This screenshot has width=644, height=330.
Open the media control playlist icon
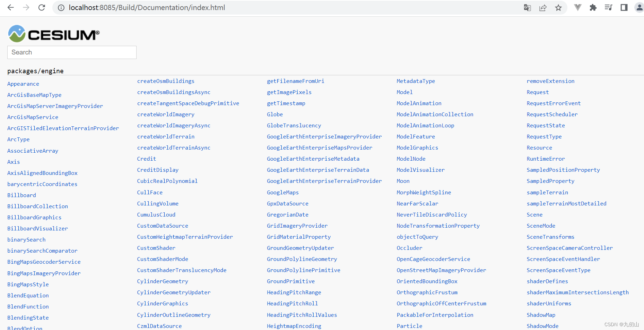(608, 8)
